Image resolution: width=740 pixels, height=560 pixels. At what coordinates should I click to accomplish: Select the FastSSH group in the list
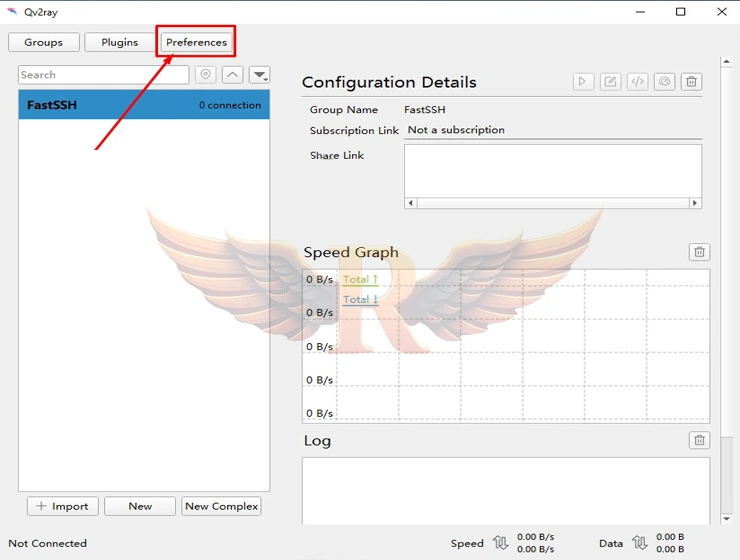pyautogui.click(x=143, y=105)
